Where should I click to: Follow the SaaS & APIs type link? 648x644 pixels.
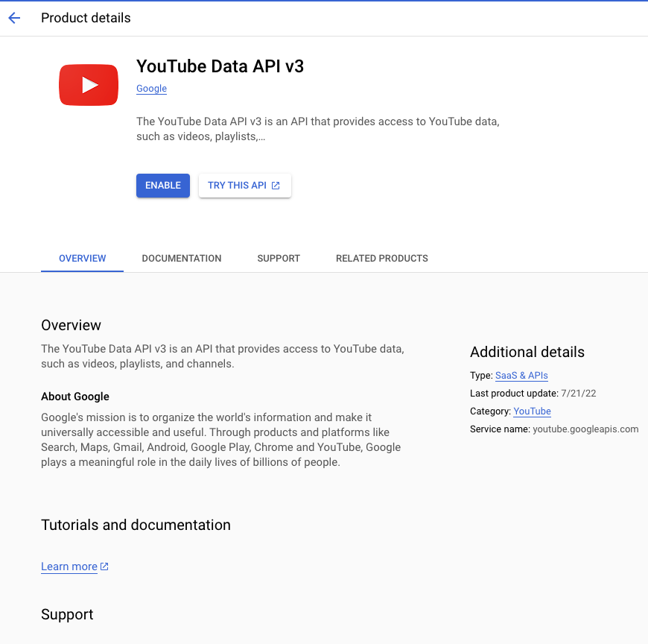[x=521, y=376]
